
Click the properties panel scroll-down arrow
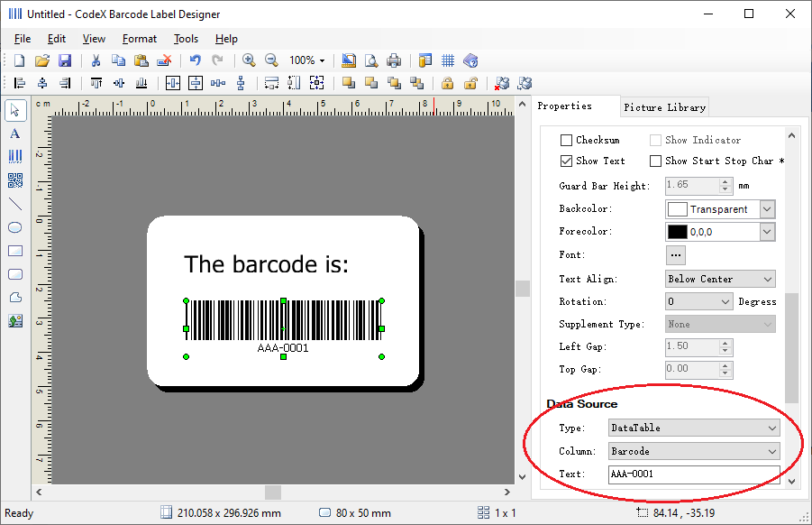click(x=791, y=482)
